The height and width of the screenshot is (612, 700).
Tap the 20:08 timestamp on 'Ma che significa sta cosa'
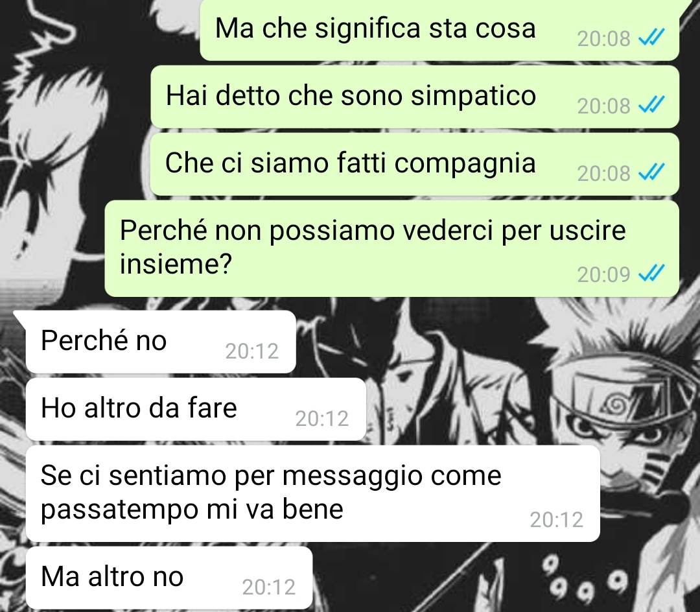(603, 38)
